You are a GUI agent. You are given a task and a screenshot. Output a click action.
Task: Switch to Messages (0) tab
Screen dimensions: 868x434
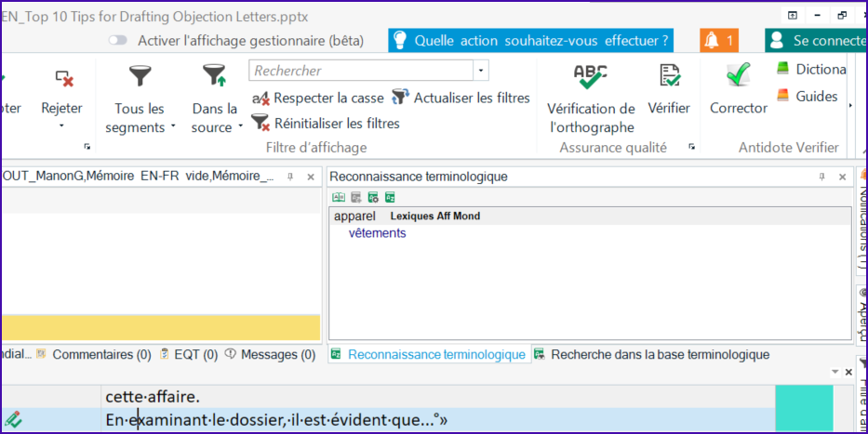(270, 355)
